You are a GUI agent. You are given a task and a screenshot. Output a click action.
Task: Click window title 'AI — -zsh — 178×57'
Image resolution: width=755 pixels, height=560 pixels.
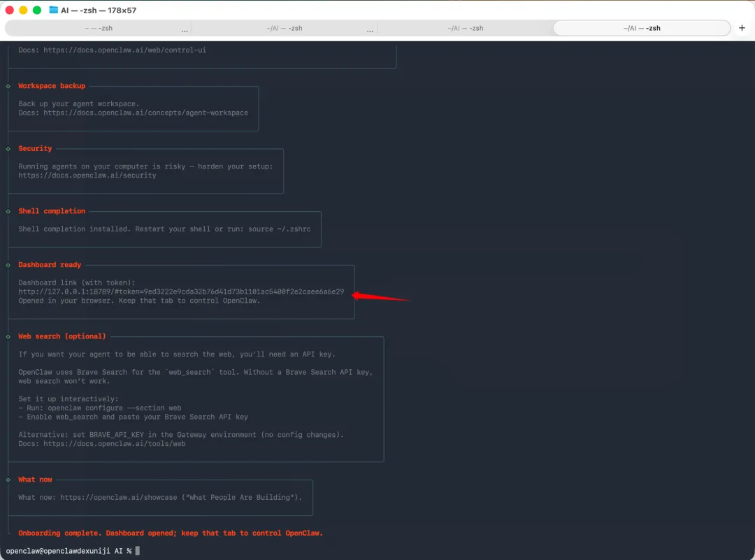[99, 10]
